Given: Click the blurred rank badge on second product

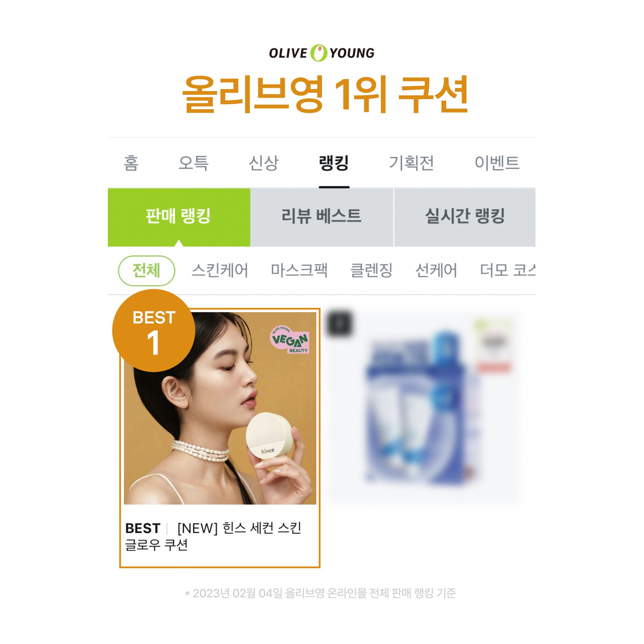Looking at the screenshot, I should (x=339, y=323).
